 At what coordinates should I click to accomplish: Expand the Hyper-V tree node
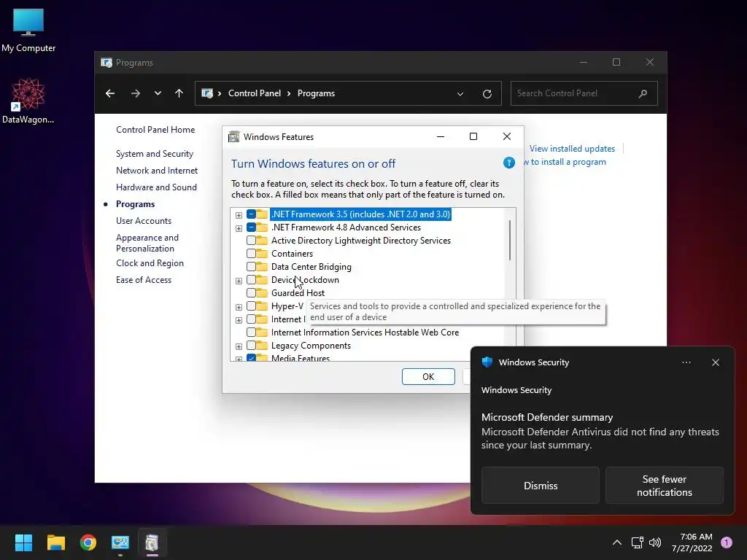point(239,307)
